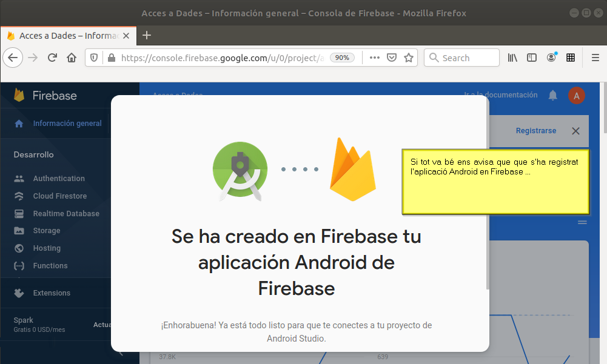Collapse the sidebar with the chevron
Viewport: 607px width, 364px height.
(x=121, y=354)
